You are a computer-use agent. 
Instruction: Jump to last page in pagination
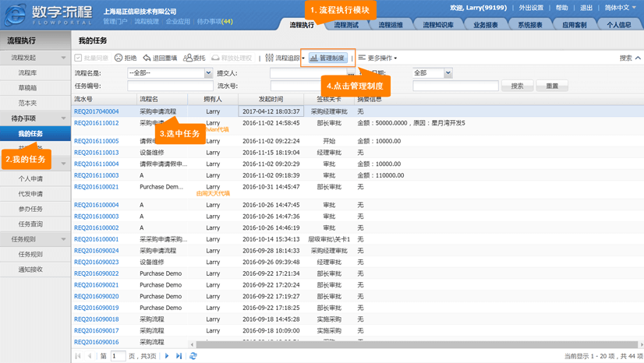[179, 356]
